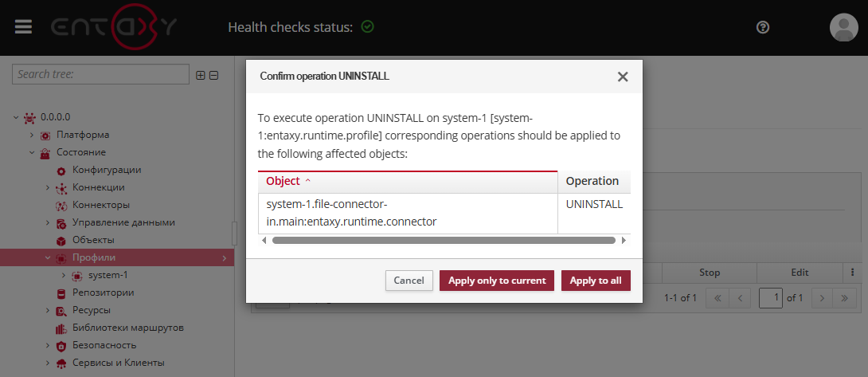The width and height of the screenshot is (868, 377).
Task: Expand the Сервисы и Клиенты node
Action: (48, 363)
